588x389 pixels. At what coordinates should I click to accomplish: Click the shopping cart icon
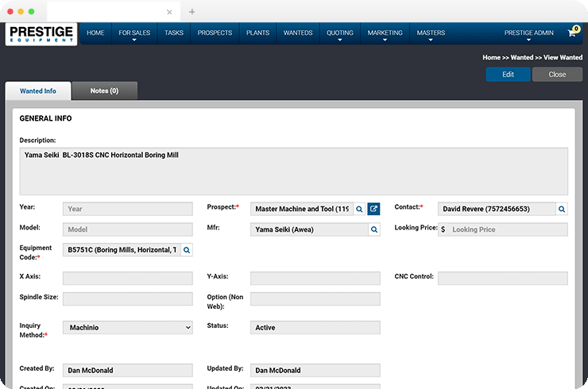[x=571, y=33]
